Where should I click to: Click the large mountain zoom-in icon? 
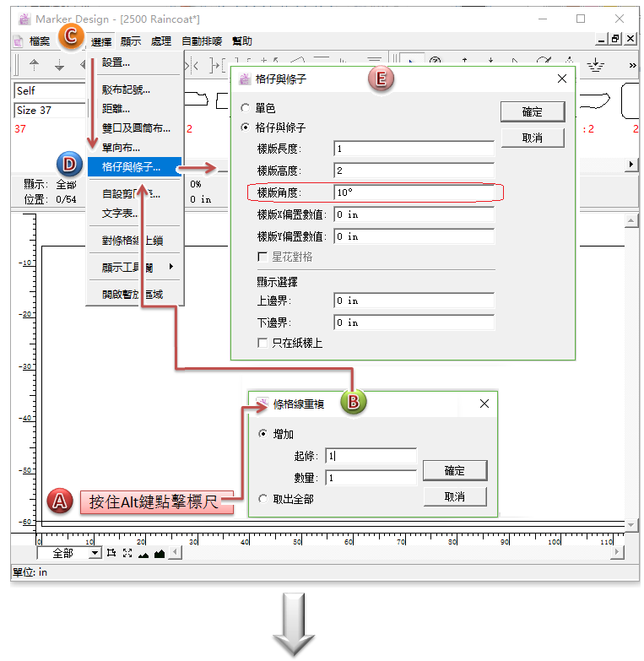[159, 553]
